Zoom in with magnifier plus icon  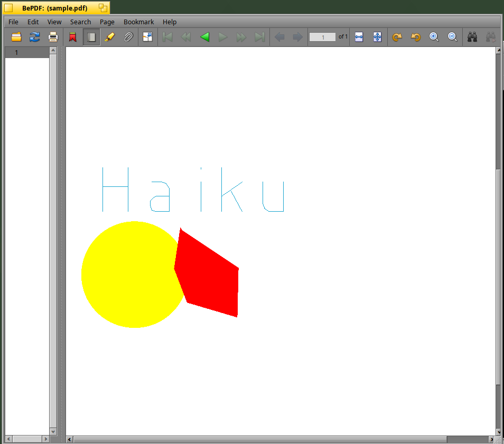(434, 37)
